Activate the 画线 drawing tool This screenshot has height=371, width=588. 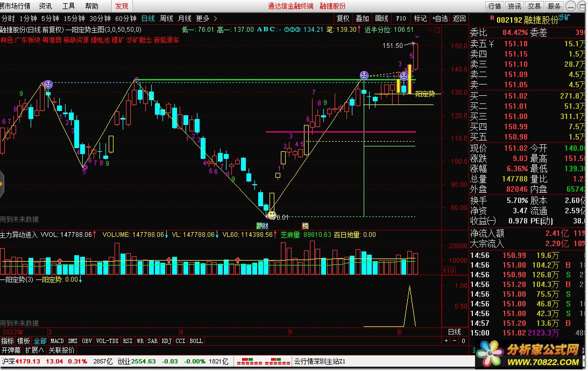click(382, 18)
